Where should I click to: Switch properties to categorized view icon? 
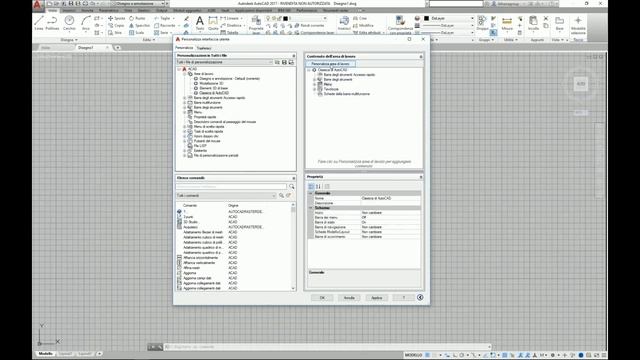tap(311, 186)
